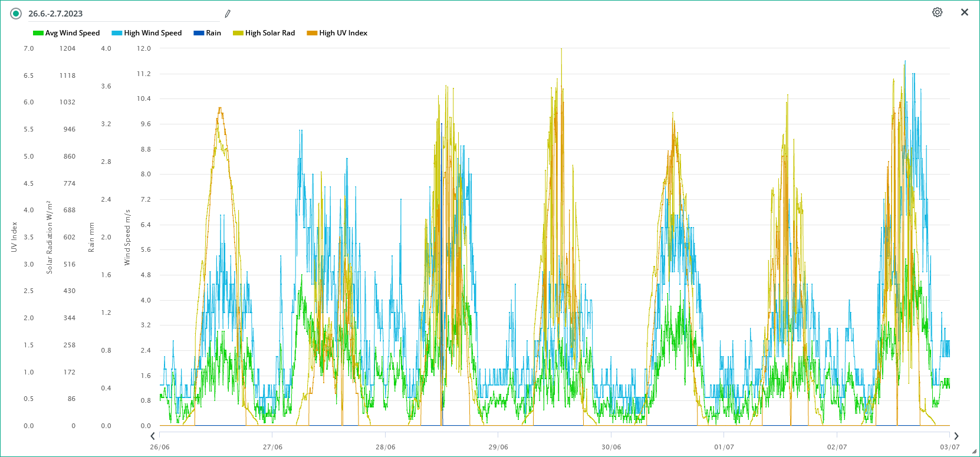
Task: Toggle High Wind Speed legend entry
Action: pos(152,33)
